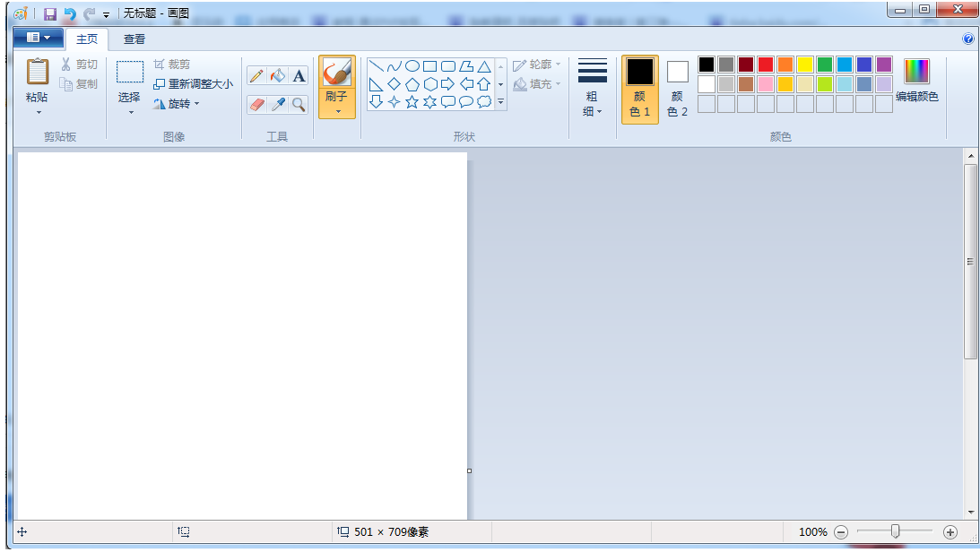
Task: Click 重新调整大小 resize button
Action: [x=193, y=84]
